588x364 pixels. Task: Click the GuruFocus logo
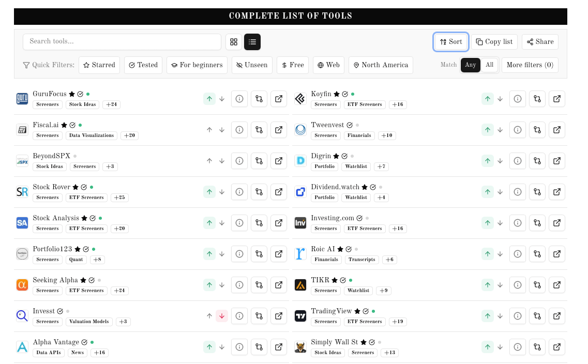point(22,99)
